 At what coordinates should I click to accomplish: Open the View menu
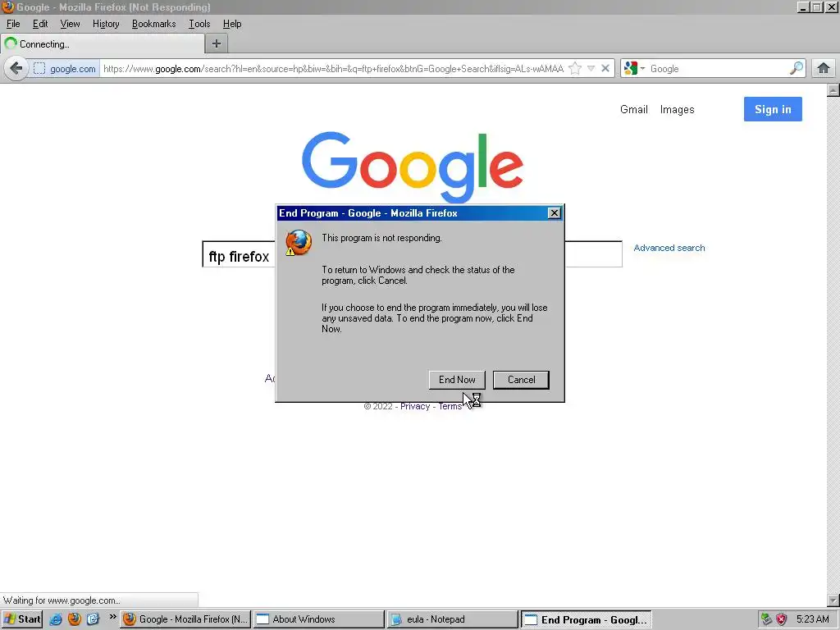[x=70, y=24]
